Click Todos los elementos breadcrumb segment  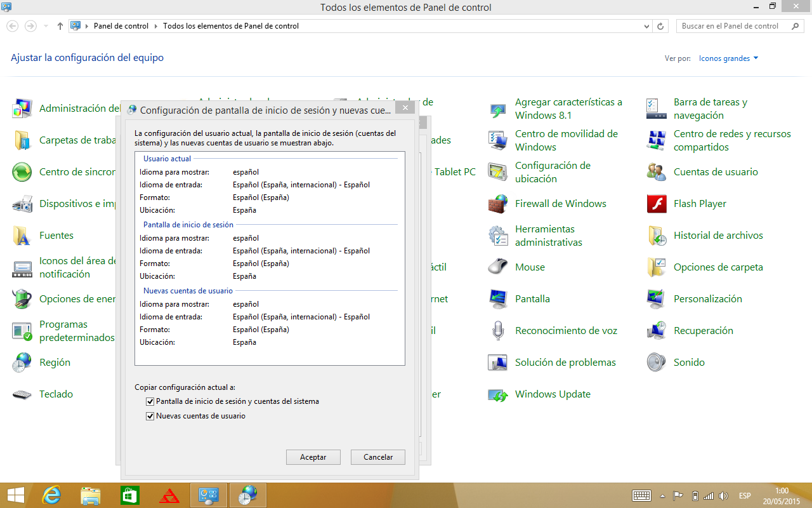click(x=231, y=26)
